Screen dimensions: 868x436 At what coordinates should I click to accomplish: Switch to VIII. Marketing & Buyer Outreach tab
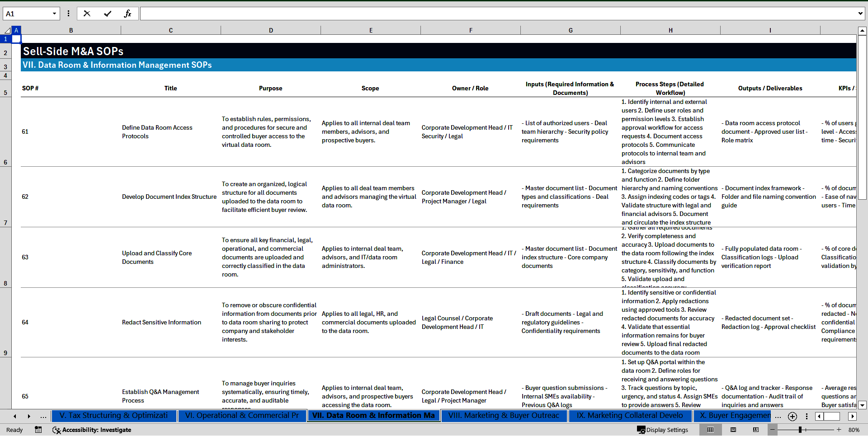point(504,416)
